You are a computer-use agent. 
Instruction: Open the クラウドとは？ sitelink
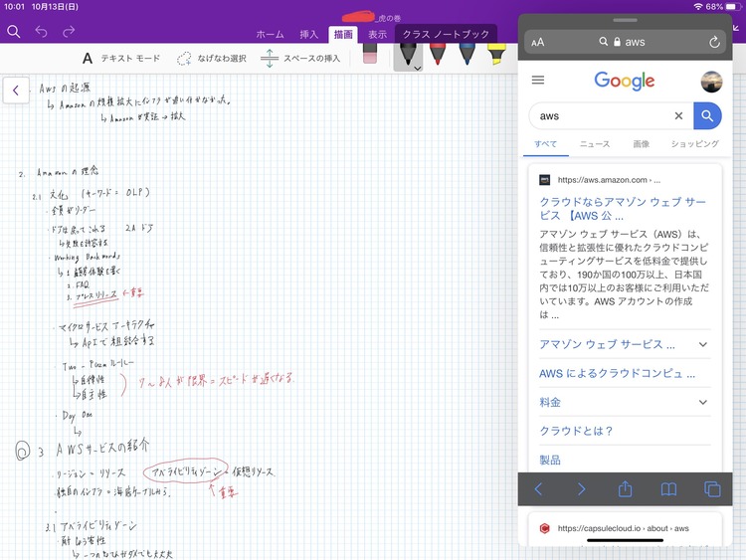[x=575, y=431]
